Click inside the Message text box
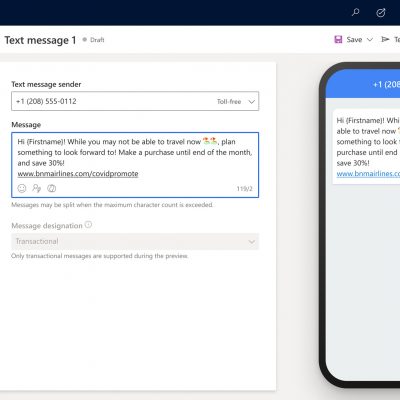 coord(135,165)
